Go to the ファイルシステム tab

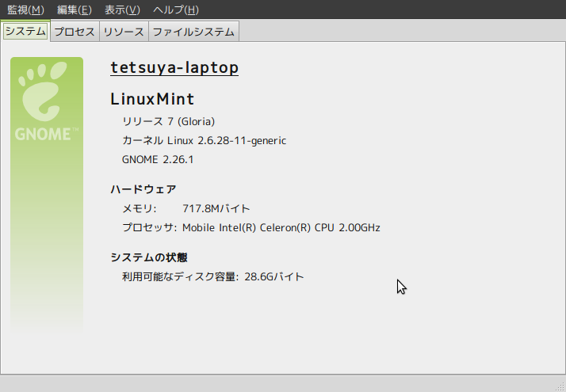(193, 32)
